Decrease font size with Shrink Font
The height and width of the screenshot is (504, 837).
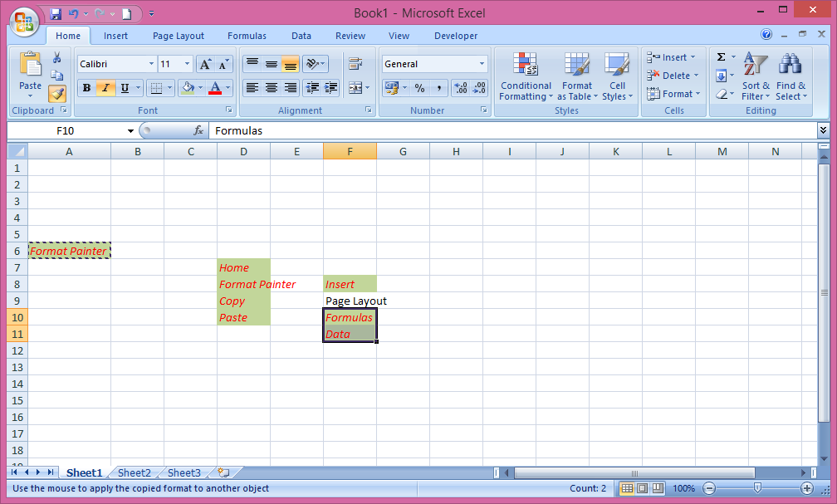pyautogui.click(x=223, y=65)
